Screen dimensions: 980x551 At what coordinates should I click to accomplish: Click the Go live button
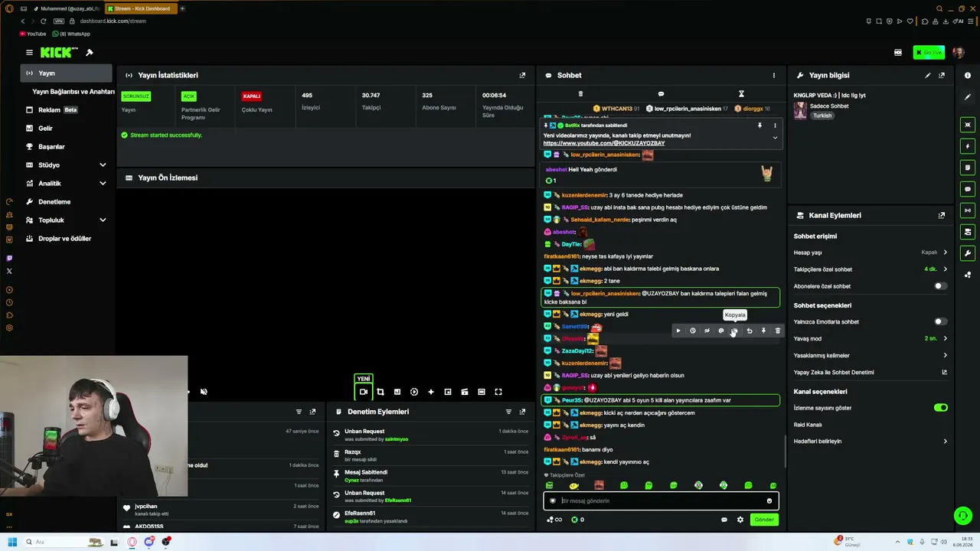[929, 53]
